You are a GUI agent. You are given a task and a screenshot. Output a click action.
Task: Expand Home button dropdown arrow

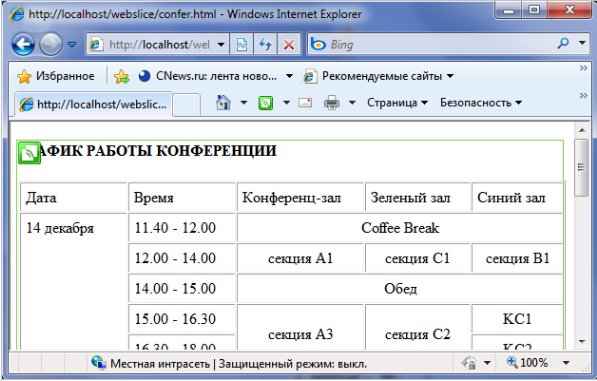point(244,103)
